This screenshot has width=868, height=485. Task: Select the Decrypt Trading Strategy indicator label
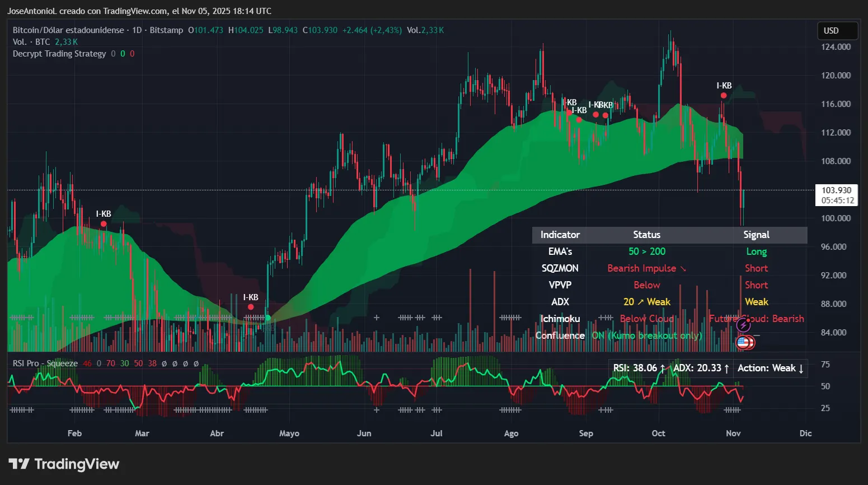tap(59, 53)
